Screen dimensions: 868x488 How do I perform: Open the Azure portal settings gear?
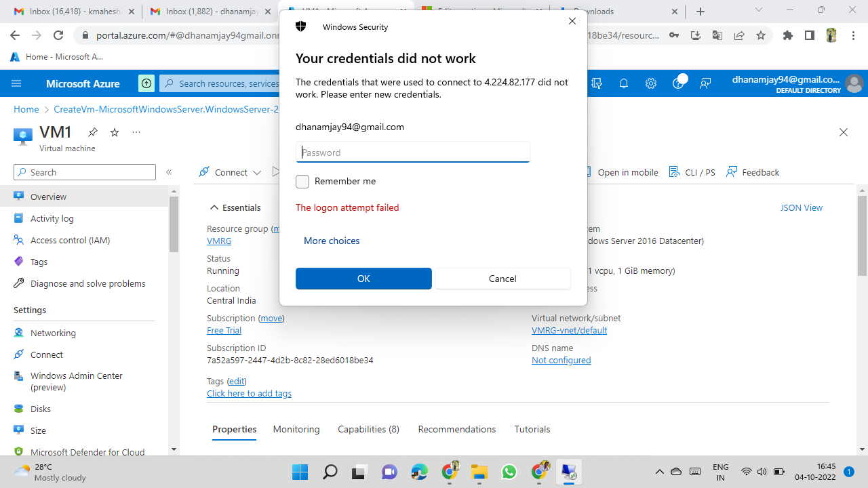(x=651, y=83)
